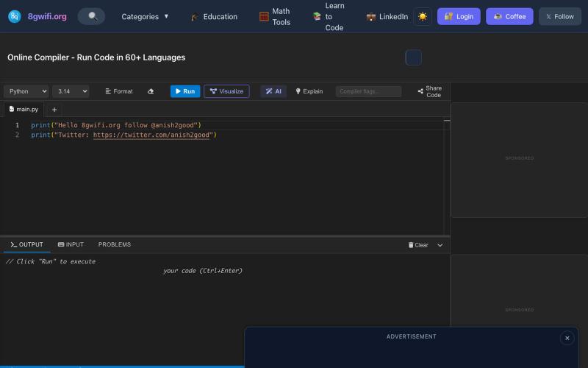Click line number 2 in editor gutter
This screenshot has height=368, width=588.
tap(17, 135)
